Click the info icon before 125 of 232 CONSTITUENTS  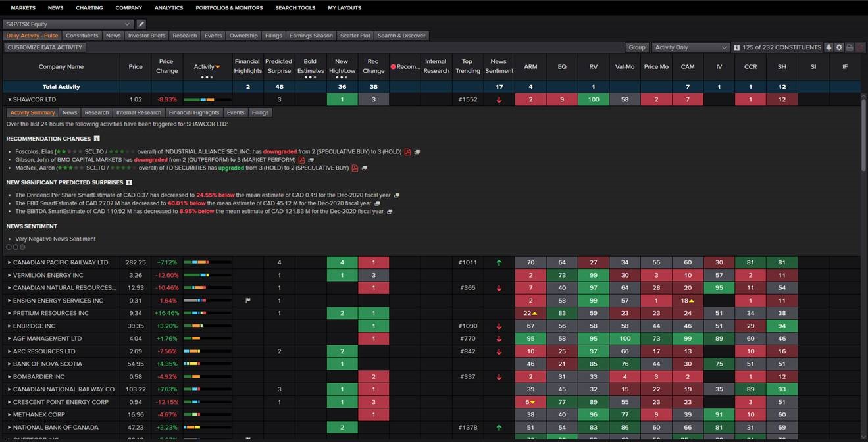[x=736, y=47]
